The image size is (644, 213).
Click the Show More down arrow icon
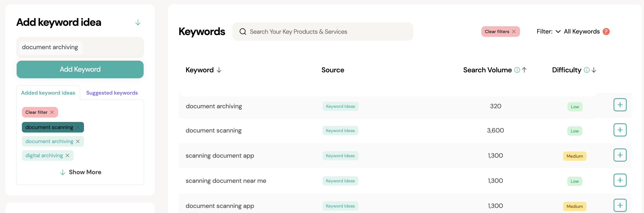[x=63, y=172]
